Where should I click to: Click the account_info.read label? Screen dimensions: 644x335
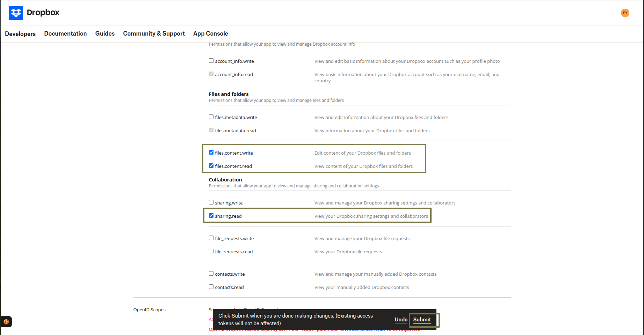tap(234, 74)
